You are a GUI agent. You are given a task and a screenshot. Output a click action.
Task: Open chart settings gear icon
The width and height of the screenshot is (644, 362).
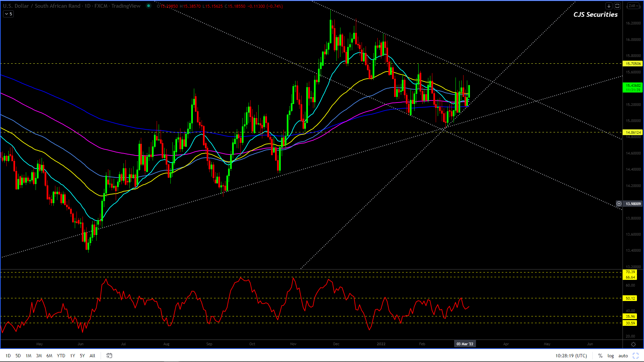point(633,344)
